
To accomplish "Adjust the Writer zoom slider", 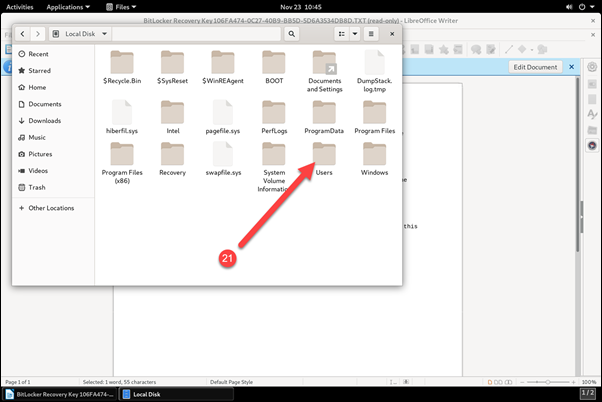I will pyautogui.click(x=548, y=382).
